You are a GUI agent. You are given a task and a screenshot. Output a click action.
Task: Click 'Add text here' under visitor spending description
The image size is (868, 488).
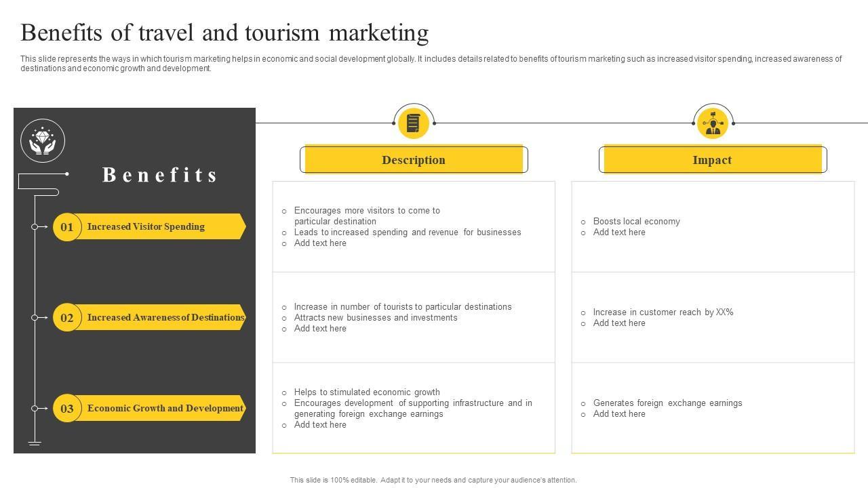[x=320, y=243]
